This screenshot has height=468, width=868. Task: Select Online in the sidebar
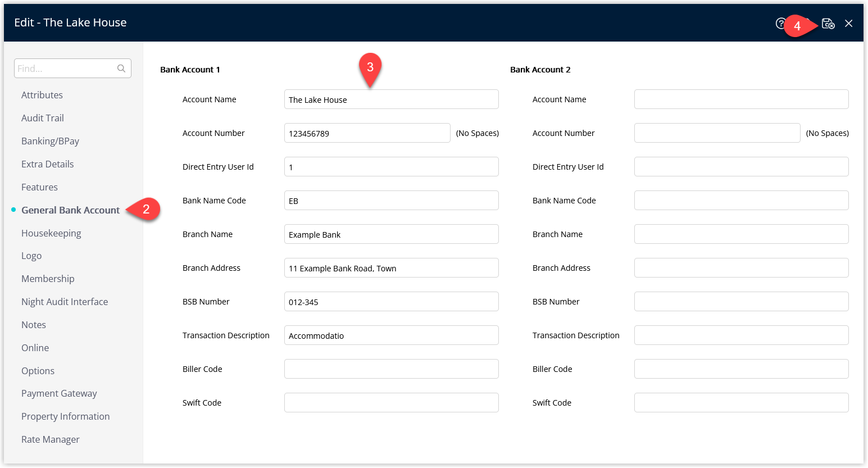pyautogui.click(x=35, y=348)
